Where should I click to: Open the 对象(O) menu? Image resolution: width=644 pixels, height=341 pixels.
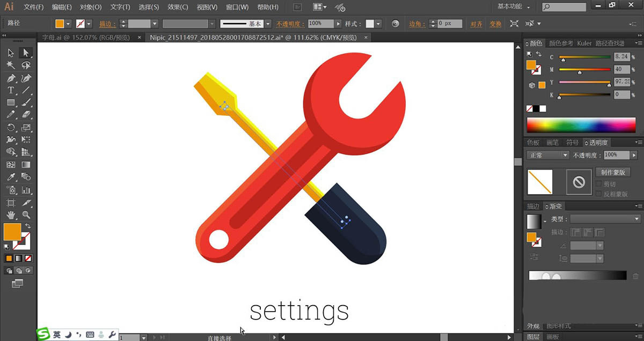(x=90, y=7)
